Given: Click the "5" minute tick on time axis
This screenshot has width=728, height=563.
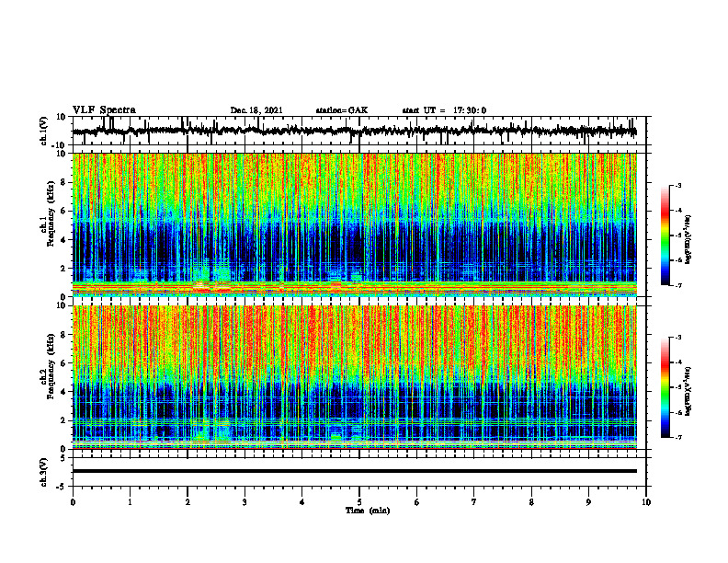Looking at the screenshot, I should 359,502.
